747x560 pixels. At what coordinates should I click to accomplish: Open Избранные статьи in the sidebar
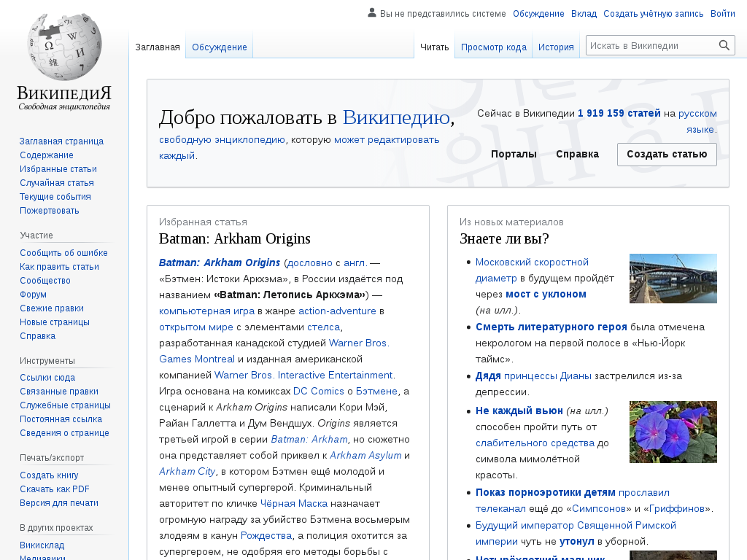58,169
